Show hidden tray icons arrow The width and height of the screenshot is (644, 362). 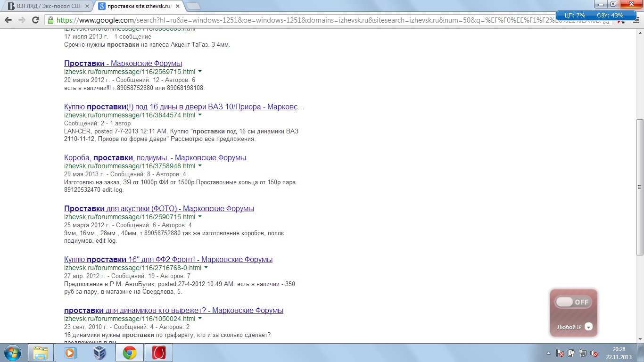coord(548,353)
